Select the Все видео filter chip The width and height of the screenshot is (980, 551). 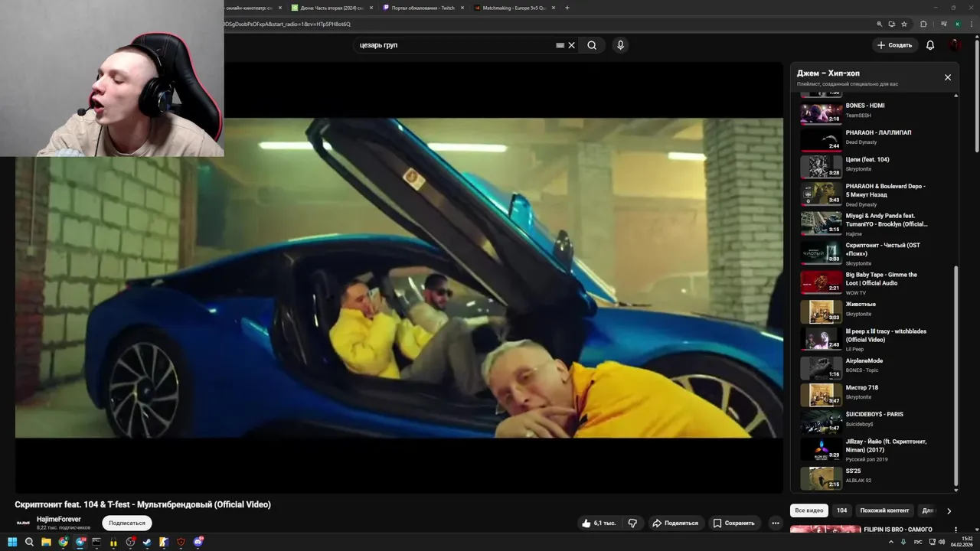pos(809,510)
